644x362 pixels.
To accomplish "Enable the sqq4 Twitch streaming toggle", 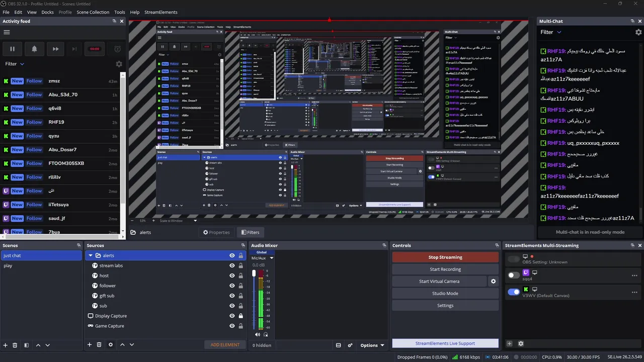I will (x=514, y=275).
